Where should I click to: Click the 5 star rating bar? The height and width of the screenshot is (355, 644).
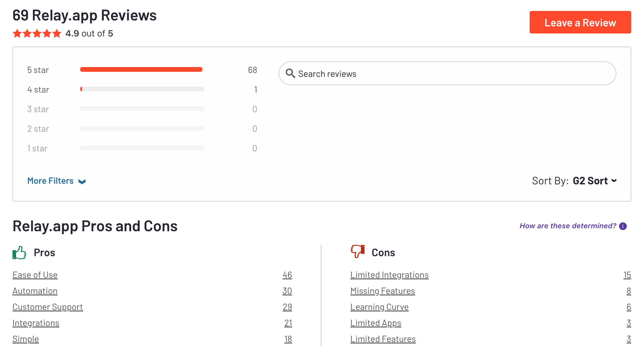[x=142, y=70]
